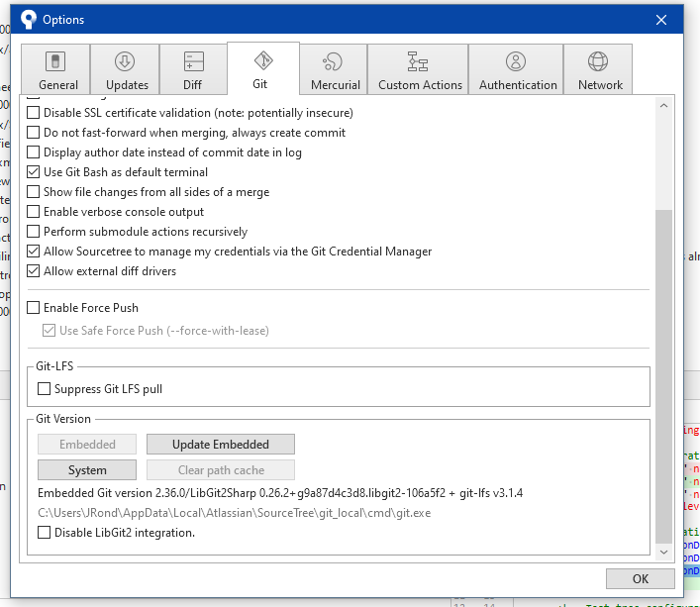Screen dimensions: 700x607
Task: Uncheck Allow external diff drivers
Action: (33, 271)
